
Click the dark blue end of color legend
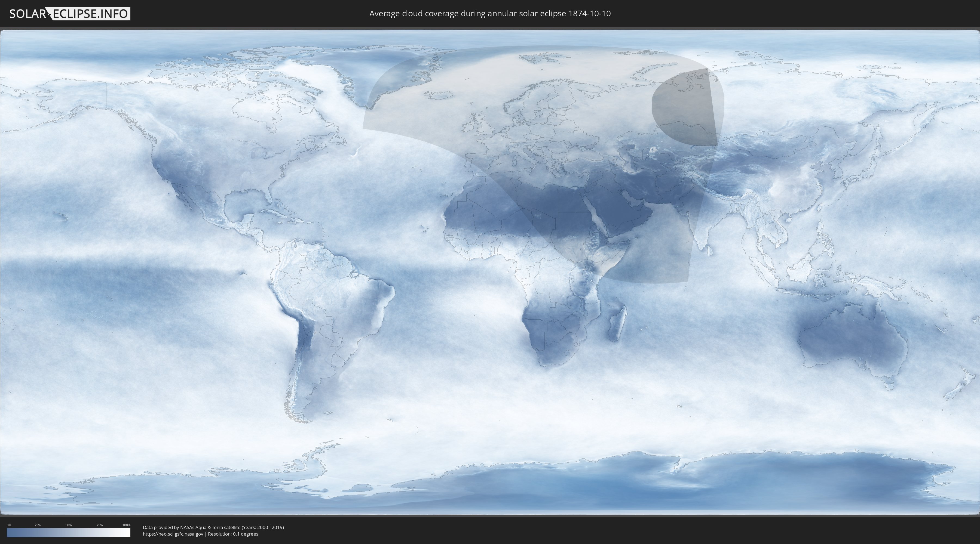pyautogui.click(x=11, y=533)
